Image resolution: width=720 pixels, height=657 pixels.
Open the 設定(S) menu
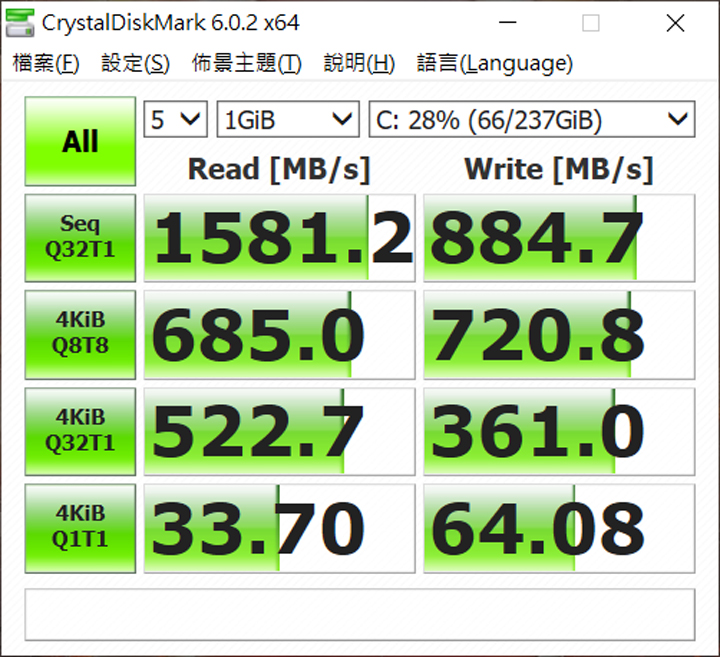point(135,63)
